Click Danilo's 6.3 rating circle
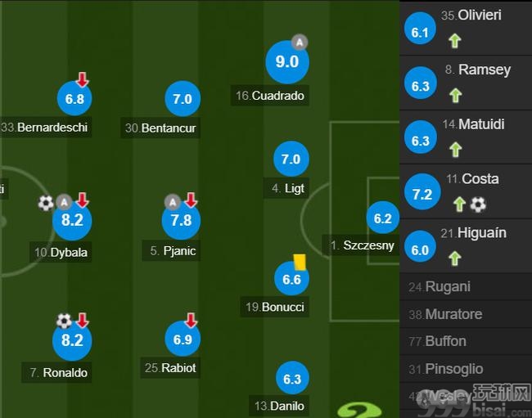Screen dimensions: 532x418 (x=292, y=379)
